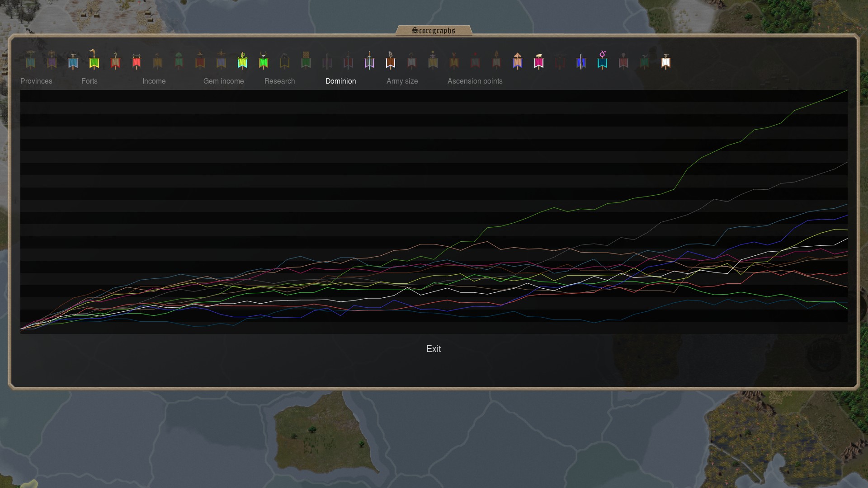Toggle the dim slate-blue banner
Image resolution: width=868 pixels, height=488 pixels.
coord(221,60)
